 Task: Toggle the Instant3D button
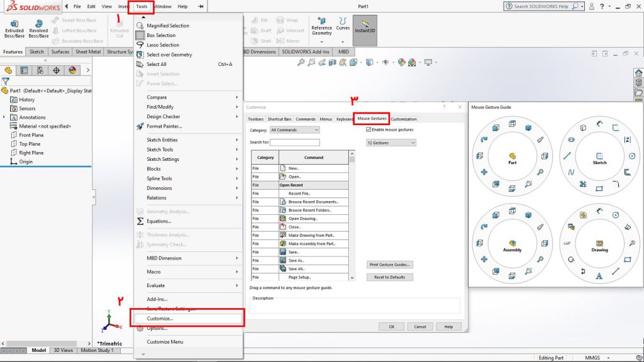[365, 30]
